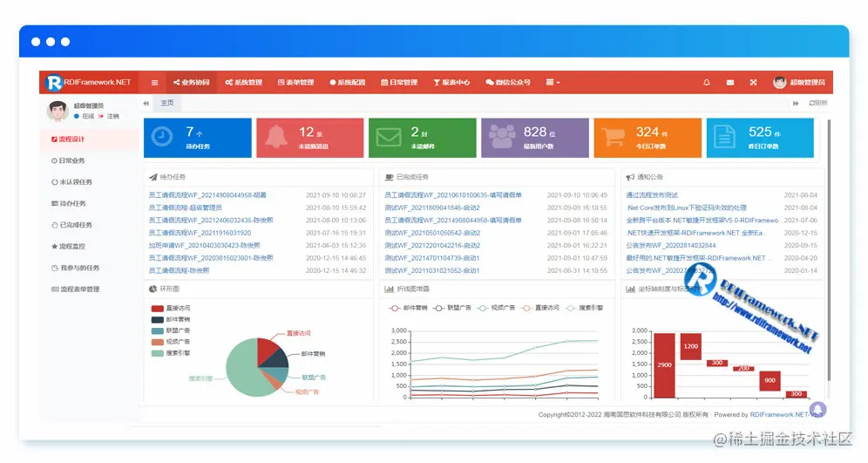Open notice 通过流程发布测试
The height and width of the screenshot is (463, 868).
pos(652,195)
